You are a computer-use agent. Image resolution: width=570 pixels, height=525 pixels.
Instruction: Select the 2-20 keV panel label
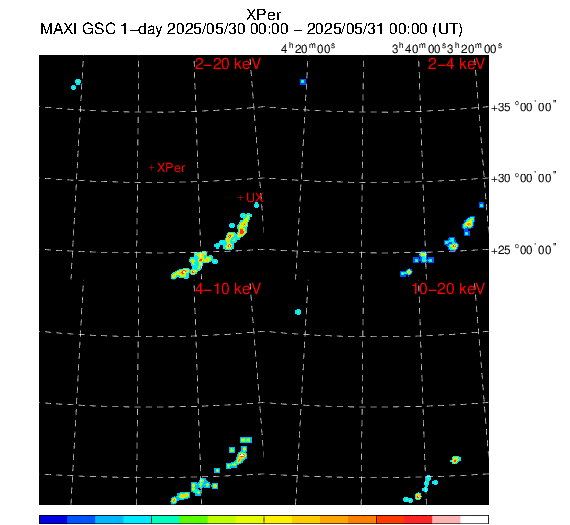click(228, 64)
